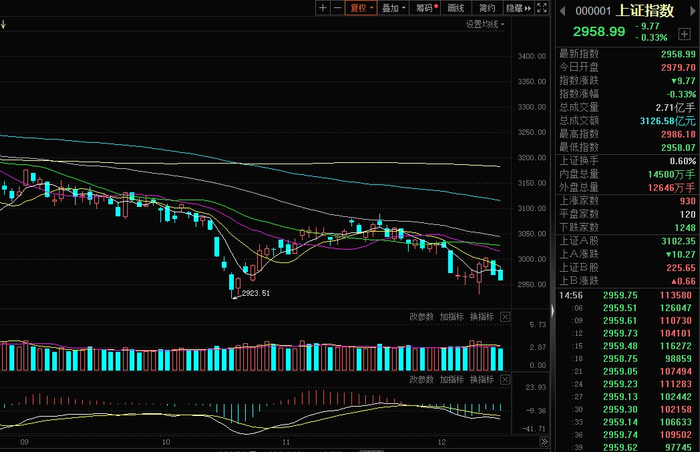This screenshot has height=452, width=700.
Task: Click the 3000.00 price axis label
Action: coord(532,259)
